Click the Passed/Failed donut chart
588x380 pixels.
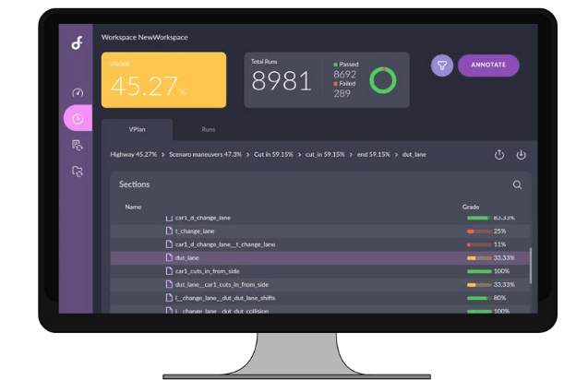[x=382, y=80]
